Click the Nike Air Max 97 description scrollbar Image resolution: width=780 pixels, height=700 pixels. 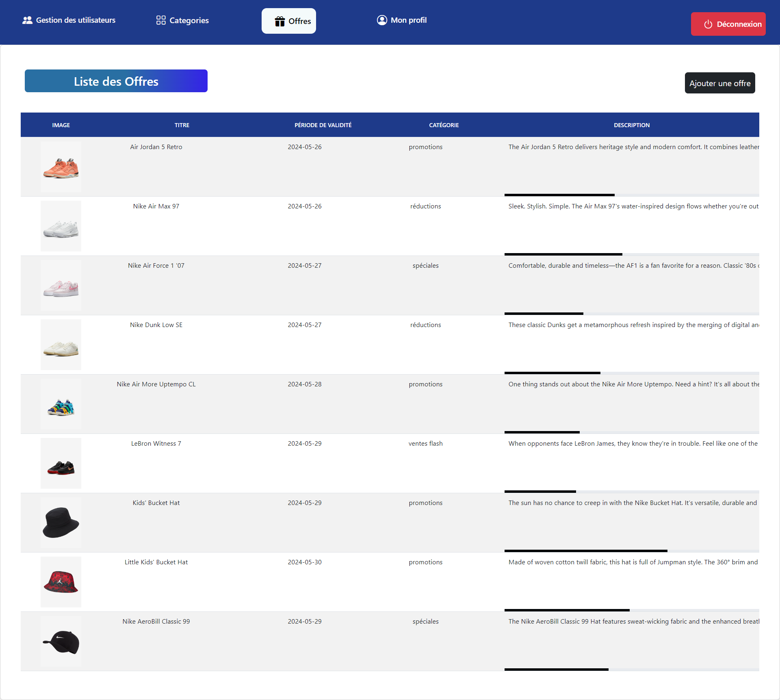click(x=563, y=254)
